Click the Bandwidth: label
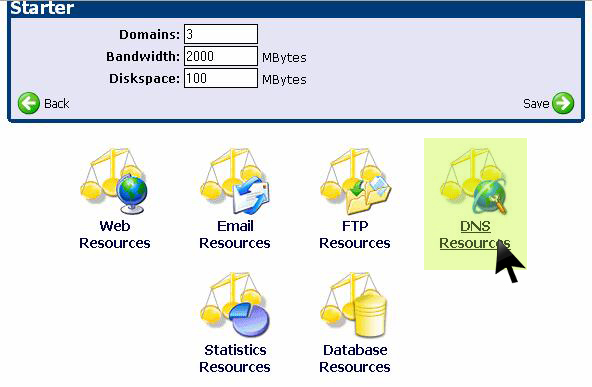This screenshot has height=387, width=592. point(143,57)
